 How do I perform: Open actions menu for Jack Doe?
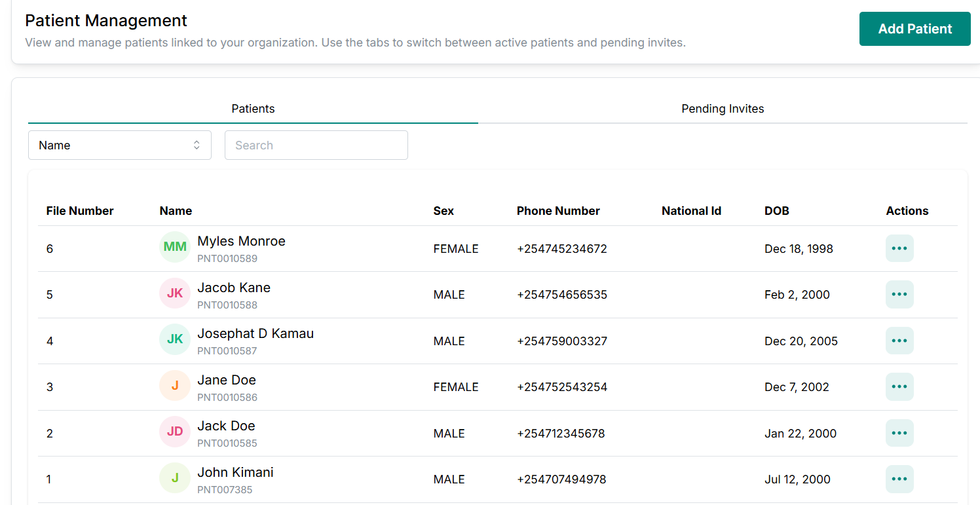click(899, 433)
